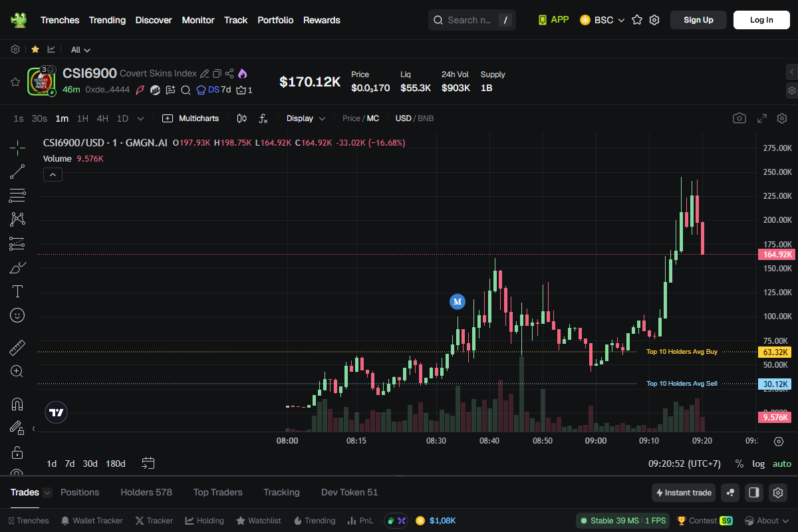Collapse the Volume indicator legend
The width and height of the screenshot is (798, 532).
click(x=53, y=174)
